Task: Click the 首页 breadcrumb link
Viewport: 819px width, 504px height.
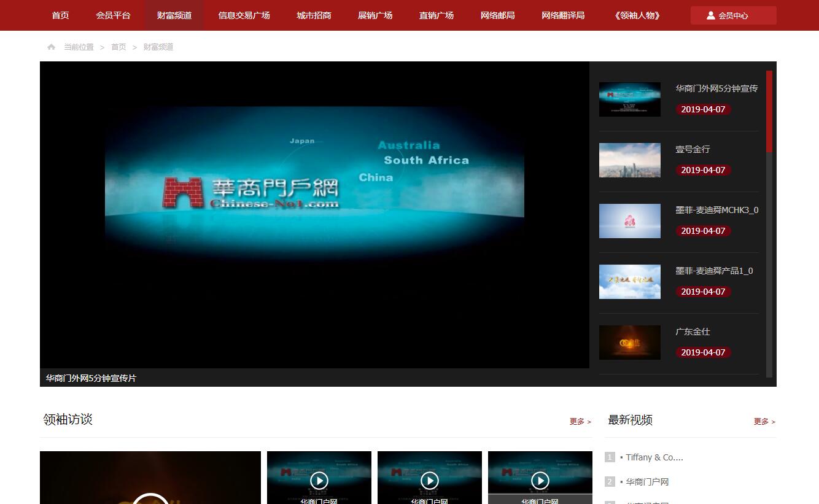Action: [118, 47]
